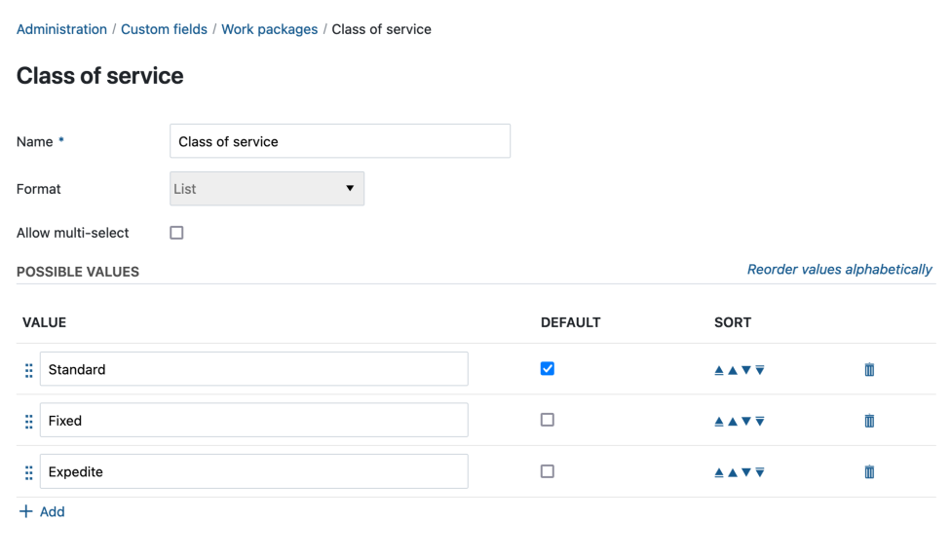Move Fixed value down one position
This screenshot has width=952, height=560.
tap(746, 422)
